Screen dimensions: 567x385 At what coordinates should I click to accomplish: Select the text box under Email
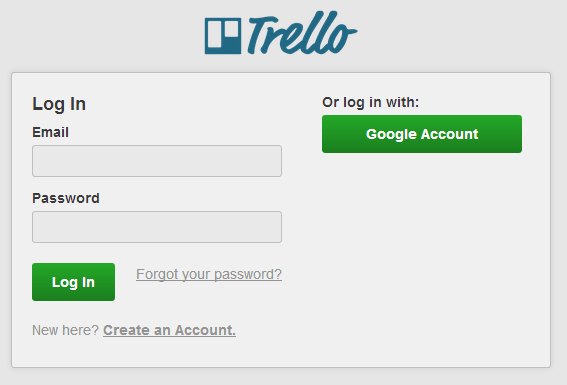coord(157,161)
